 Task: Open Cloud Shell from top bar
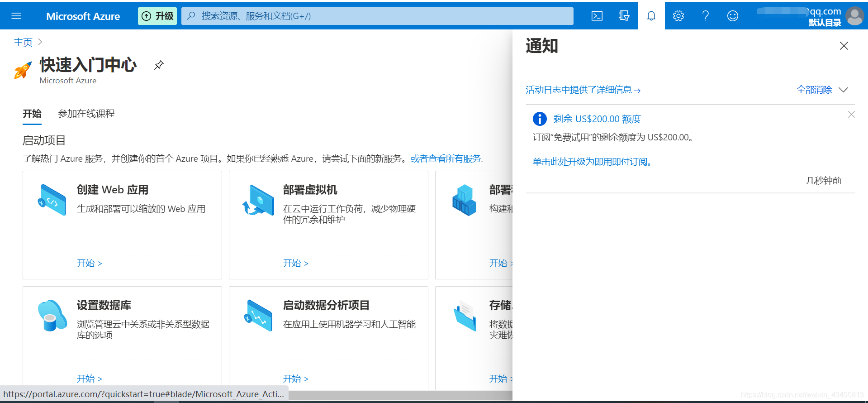pyautogui.click(x=597, y=16)
